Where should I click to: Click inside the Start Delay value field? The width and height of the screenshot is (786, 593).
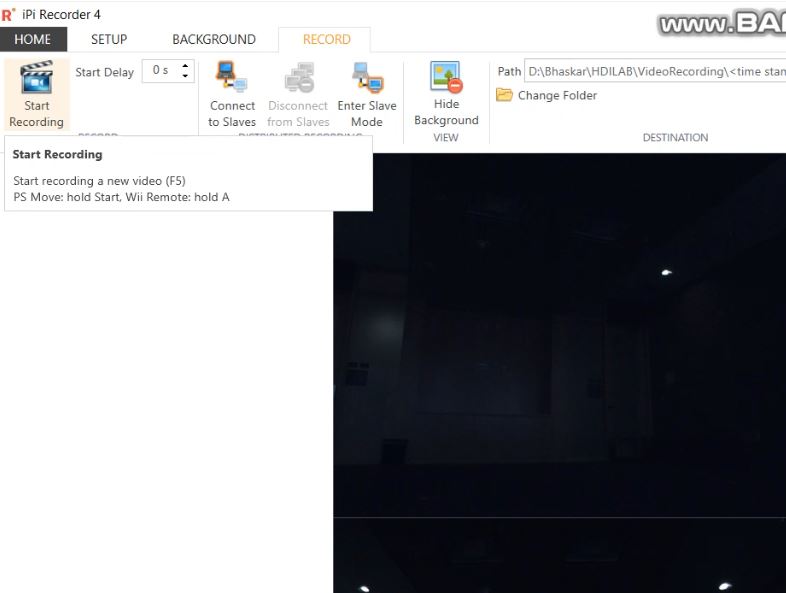pos(160,71)
